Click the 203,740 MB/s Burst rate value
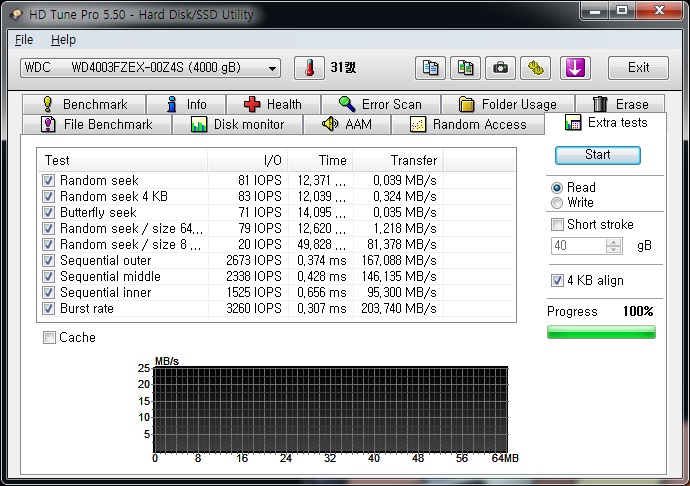 tap(399, 309)
